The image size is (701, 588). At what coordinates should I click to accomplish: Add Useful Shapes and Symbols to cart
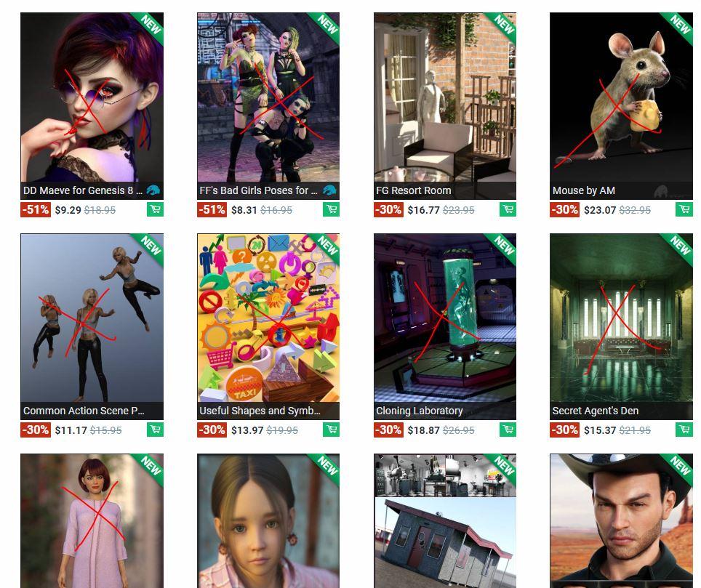[332, 430]
